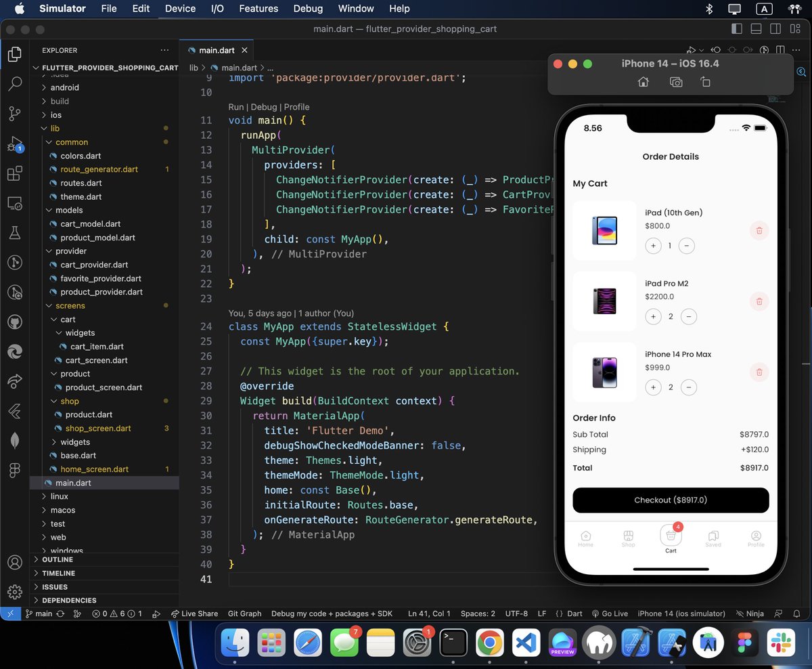
Task: Open Slack from the Dock
Action: coord(782,643)
